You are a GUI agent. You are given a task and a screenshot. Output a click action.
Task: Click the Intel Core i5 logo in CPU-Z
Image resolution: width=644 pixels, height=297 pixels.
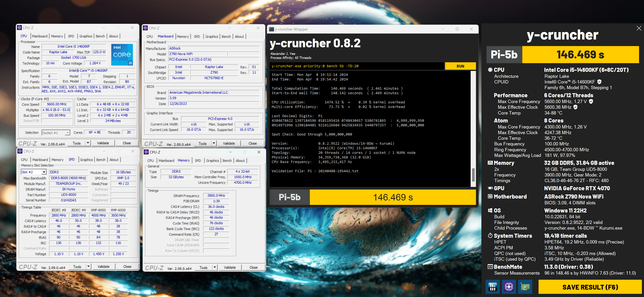(122, 55)
